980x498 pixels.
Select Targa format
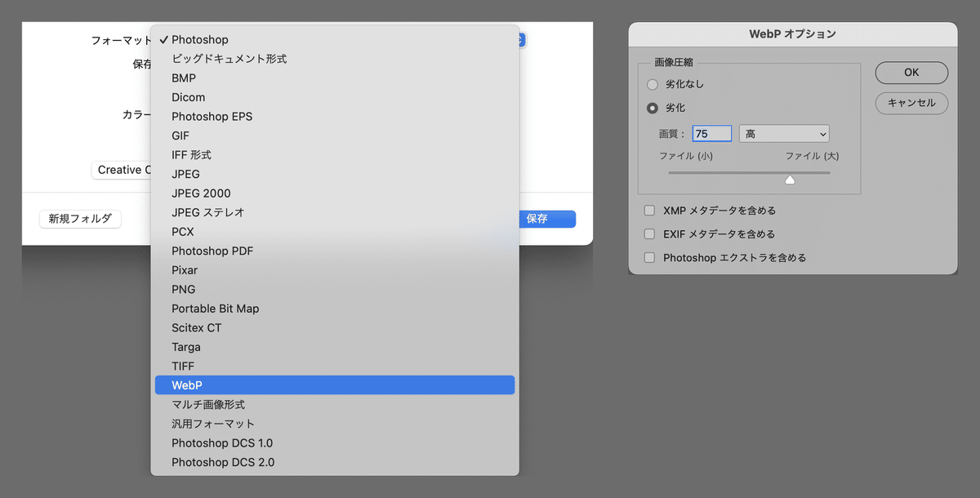click(x=335, y=347)
